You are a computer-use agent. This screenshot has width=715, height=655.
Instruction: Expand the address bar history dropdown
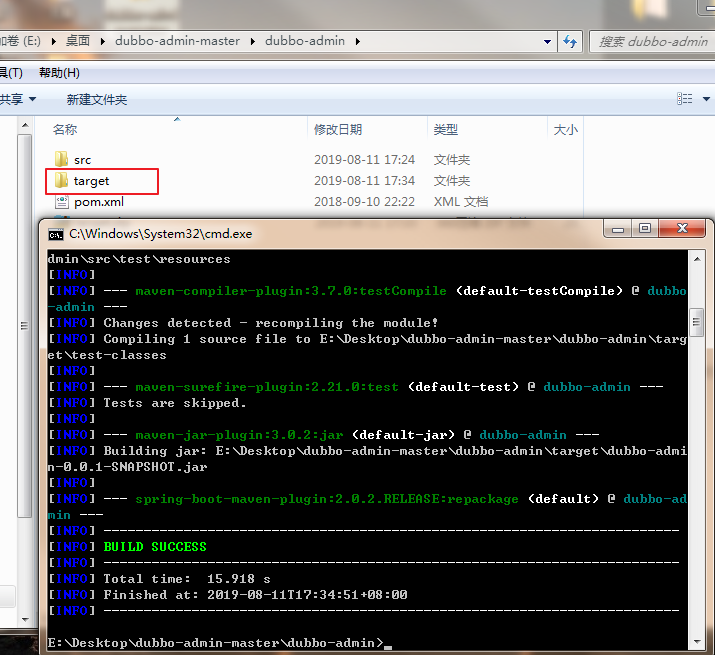coord(547,42)
